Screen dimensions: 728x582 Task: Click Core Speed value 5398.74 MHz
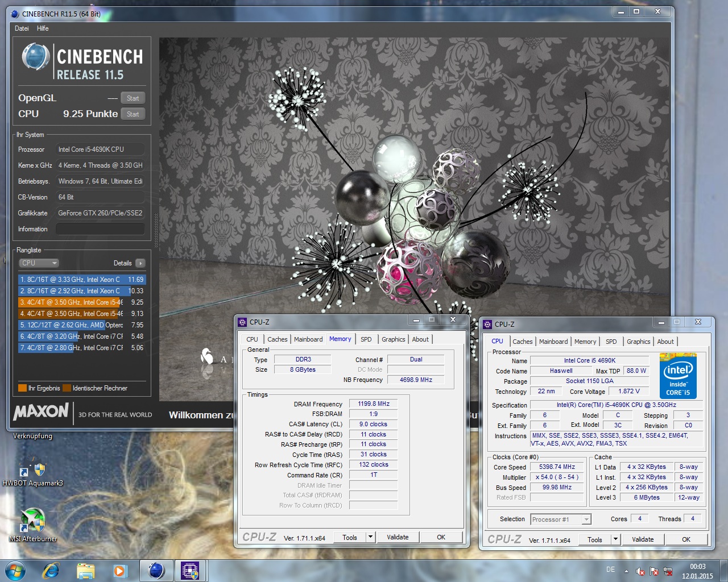point(557,467)
